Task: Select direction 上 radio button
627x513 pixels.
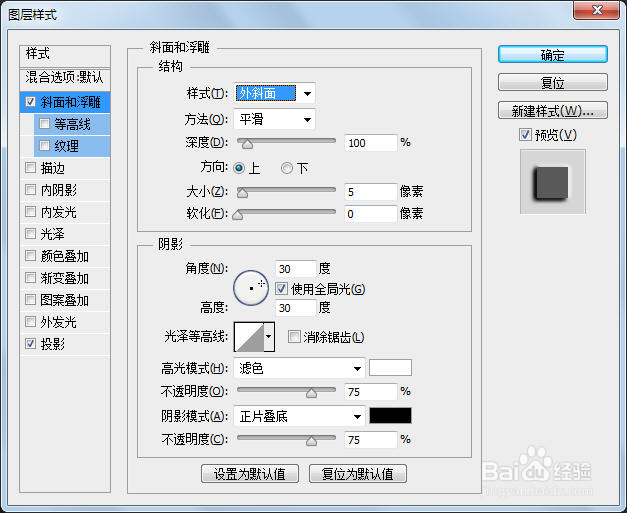Action: coord(239,168)
